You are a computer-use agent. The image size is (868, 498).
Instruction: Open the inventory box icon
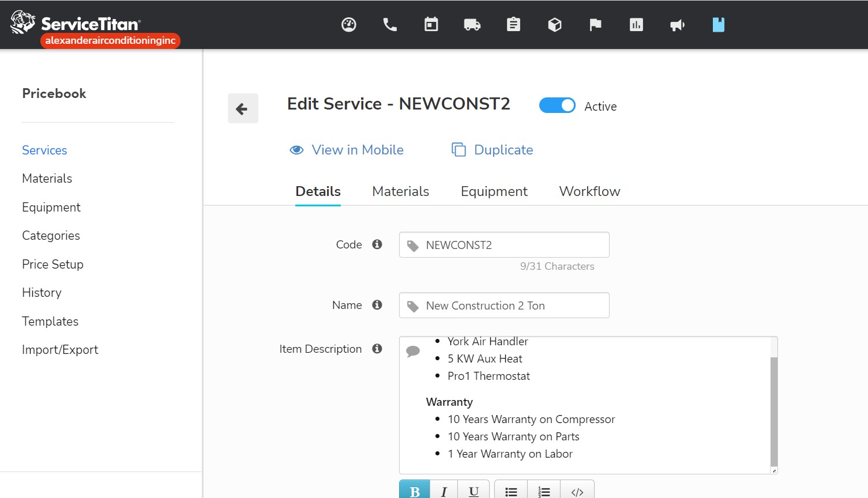554,25
